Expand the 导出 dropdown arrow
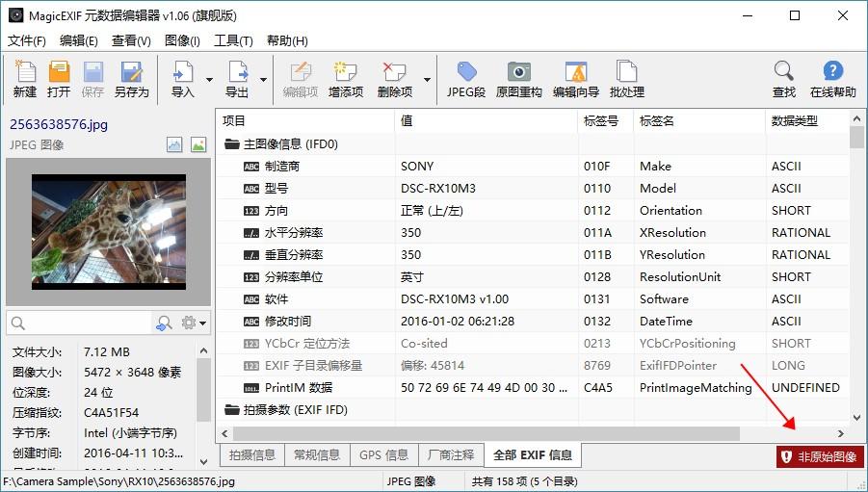Screen dimensions: 868x492 [264, 80]
